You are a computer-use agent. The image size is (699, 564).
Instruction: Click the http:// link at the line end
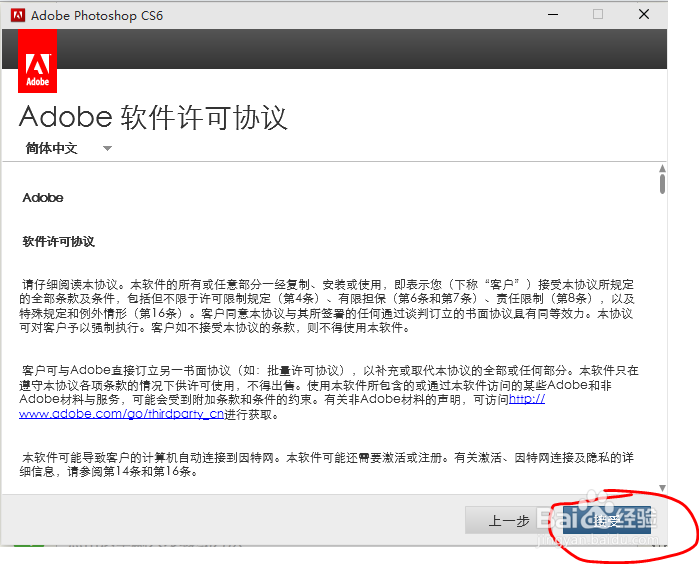[526, 399]
